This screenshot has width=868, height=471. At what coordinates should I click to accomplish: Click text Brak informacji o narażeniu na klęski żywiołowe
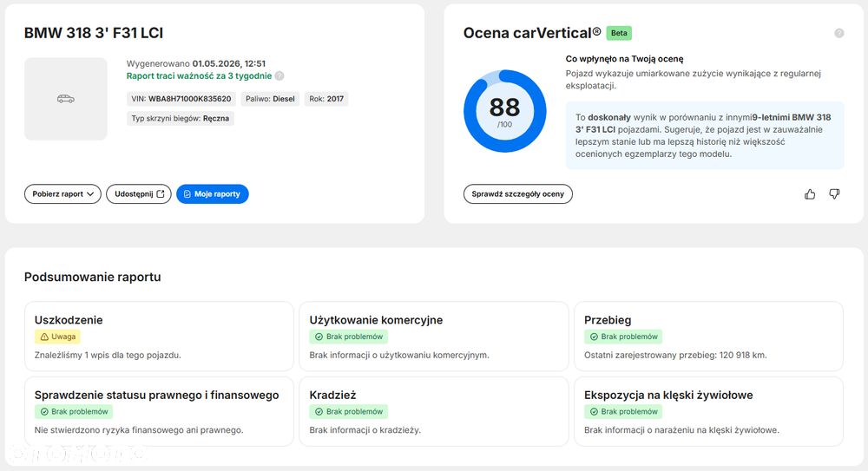click(x=681, y=430)
